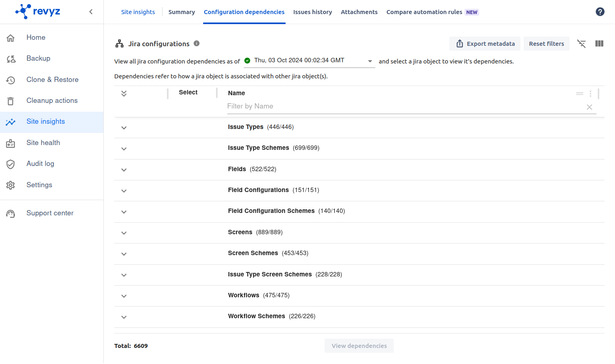Expand the Field Configuration Schemes row
The width and height of the screenshot is (615, 364).
click(x=124, y=212)
